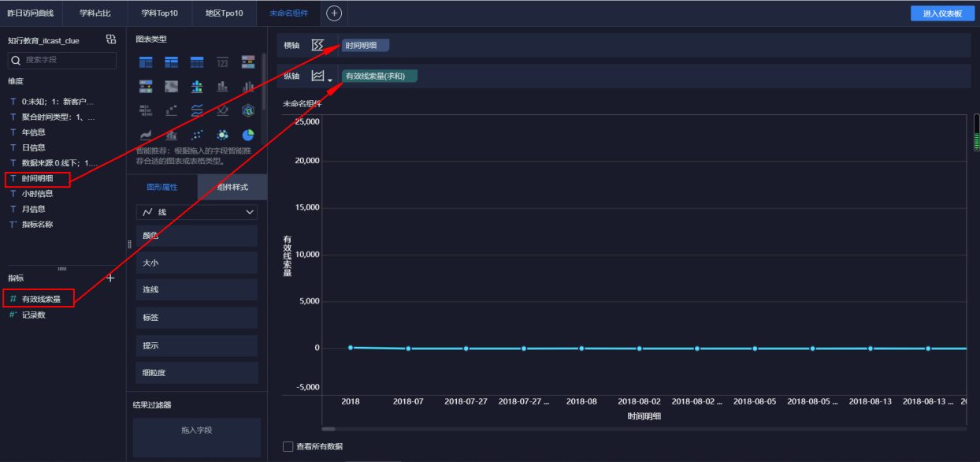This screenshot has height=462, width=980.
Task: Open the 时间明细 field pill on horizontal axis
Action: [x=366, y=46]
